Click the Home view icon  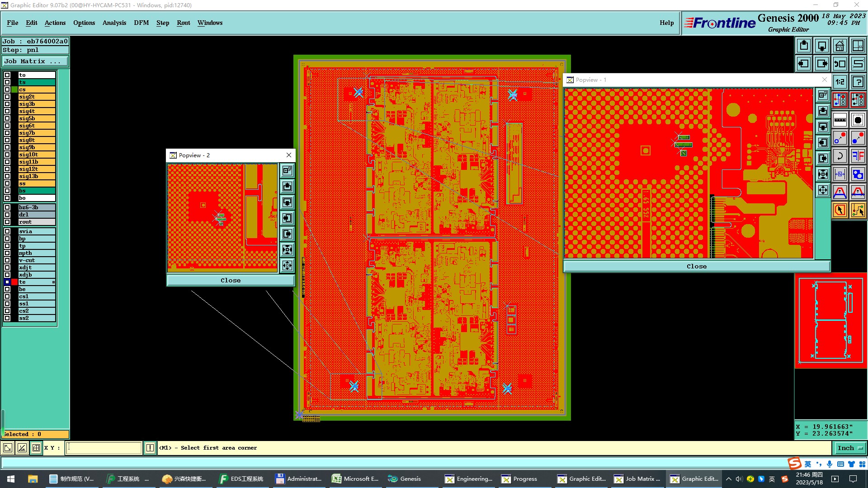point(840,46)
